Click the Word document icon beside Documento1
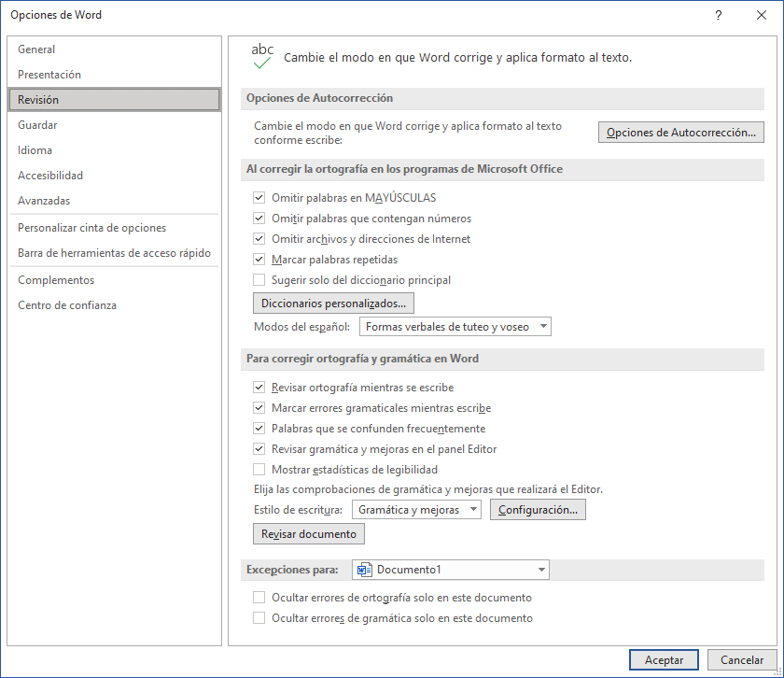The height and width of the screenshot is (678, 784). 364,570
